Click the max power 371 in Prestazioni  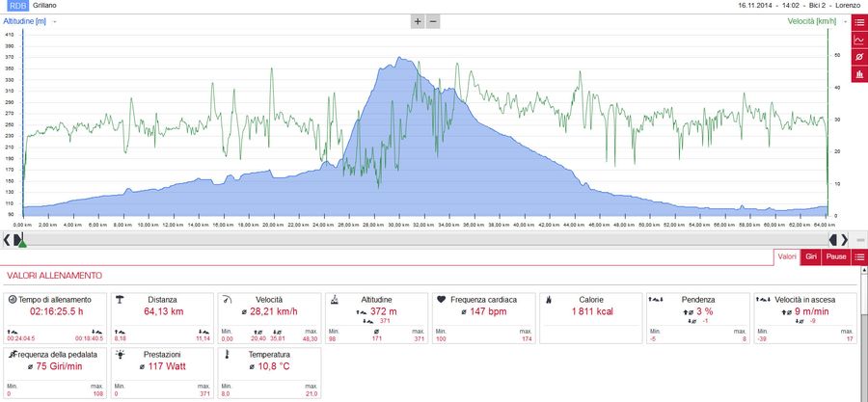coord(205,393)
